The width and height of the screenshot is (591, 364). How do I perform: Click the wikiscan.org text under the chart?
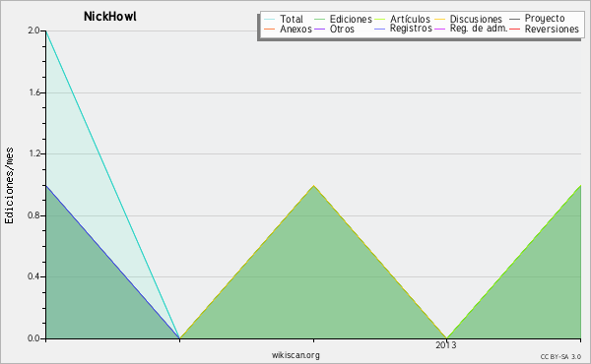point(295,355)
